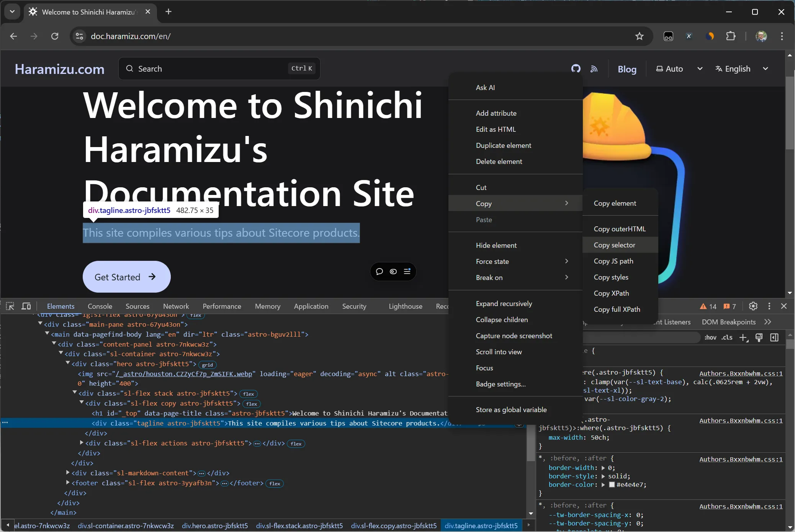Click the DOM breakpoints panel icon
The image size is (795, 532).
[728, 322]
